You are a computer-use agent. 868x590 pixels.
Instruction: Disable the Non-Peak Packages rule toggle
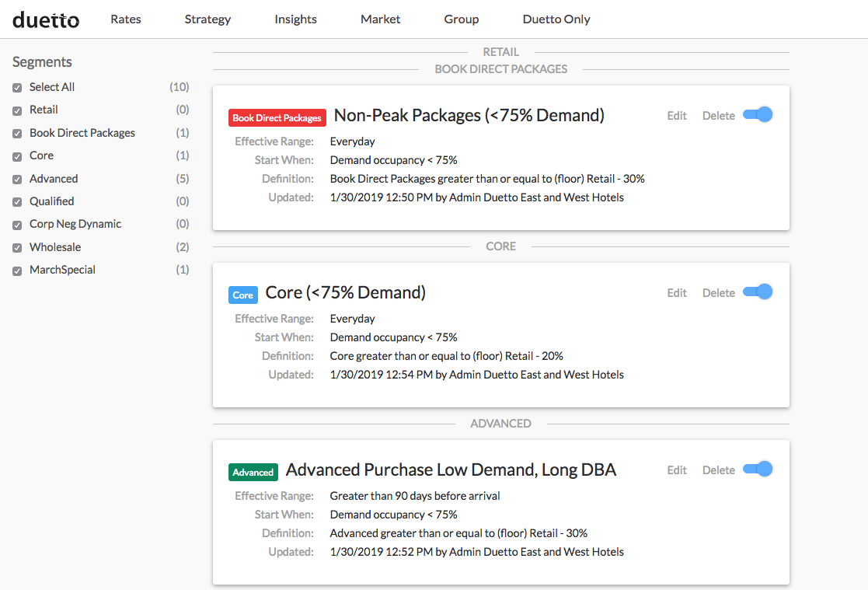coord(758,115)
